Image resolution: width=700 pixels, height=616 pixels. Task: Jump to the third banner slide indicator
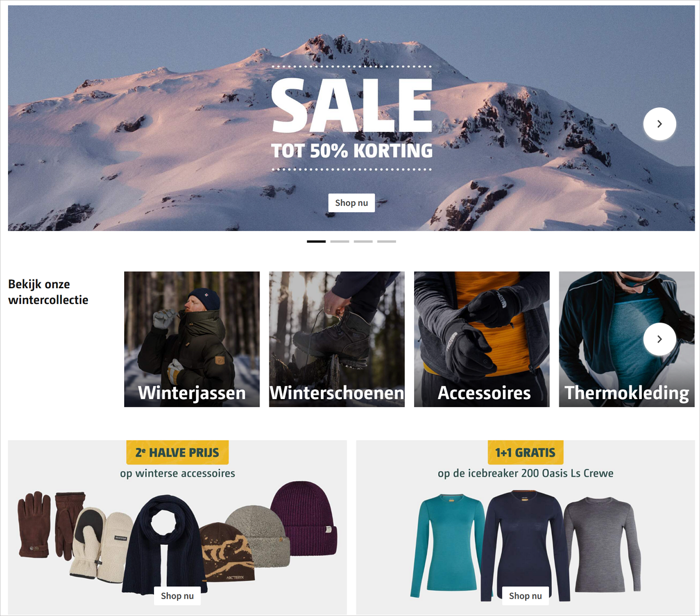pyautogui.click(x=363, y=242)
